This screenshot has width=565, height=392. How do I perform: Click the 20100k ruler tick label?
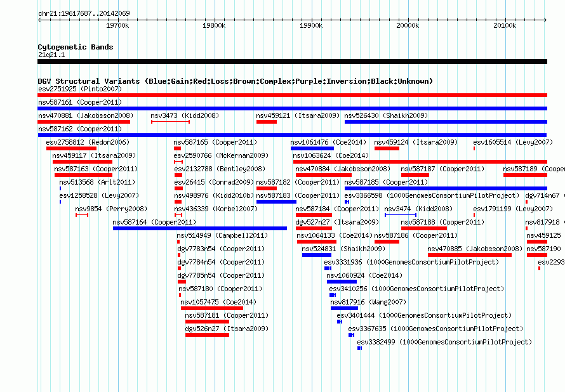coord(505,25)
